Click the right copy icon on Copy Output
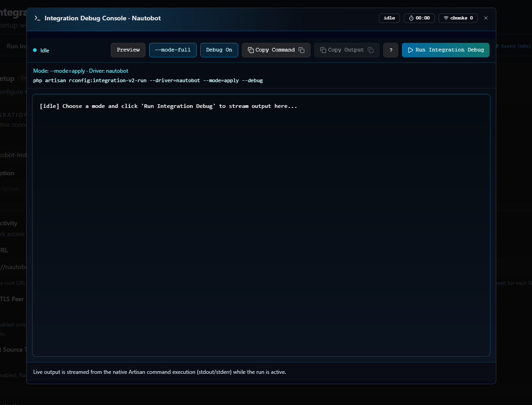 (371, 50)
